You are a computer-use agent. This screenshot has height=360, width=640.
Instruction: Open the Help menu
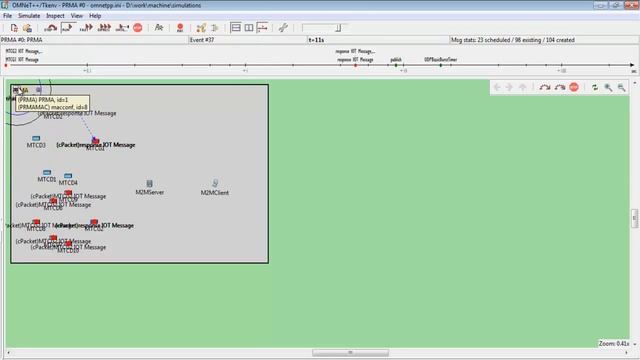point(95,16)
